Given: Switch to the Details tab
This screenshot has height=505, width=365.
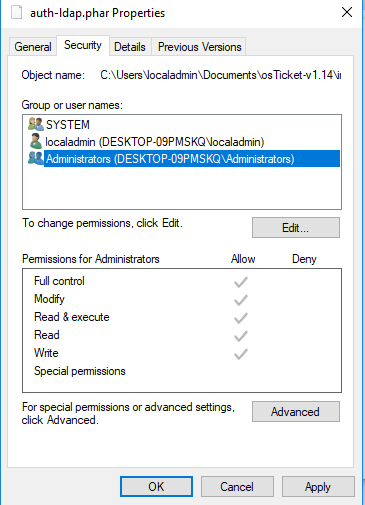Looking at the screenshot, I should point(130,47).
